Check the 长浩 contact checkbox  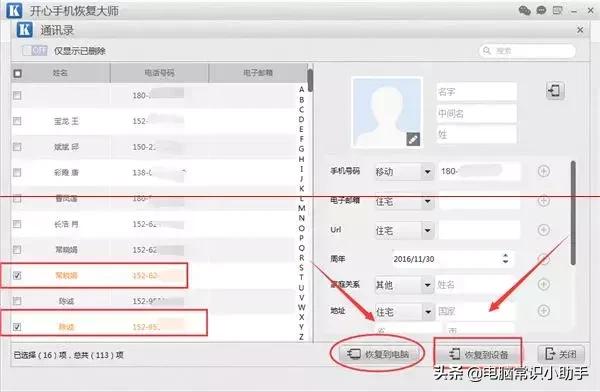[x=17, y=224]
